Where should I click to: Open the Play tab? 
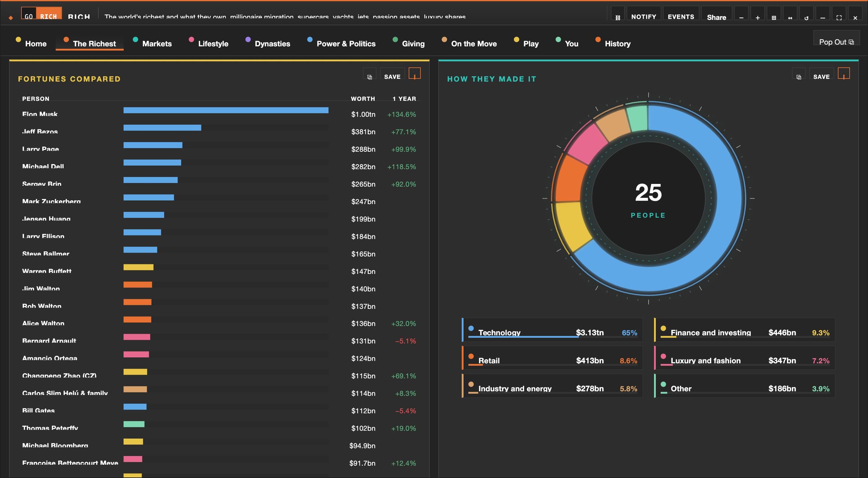526,43
